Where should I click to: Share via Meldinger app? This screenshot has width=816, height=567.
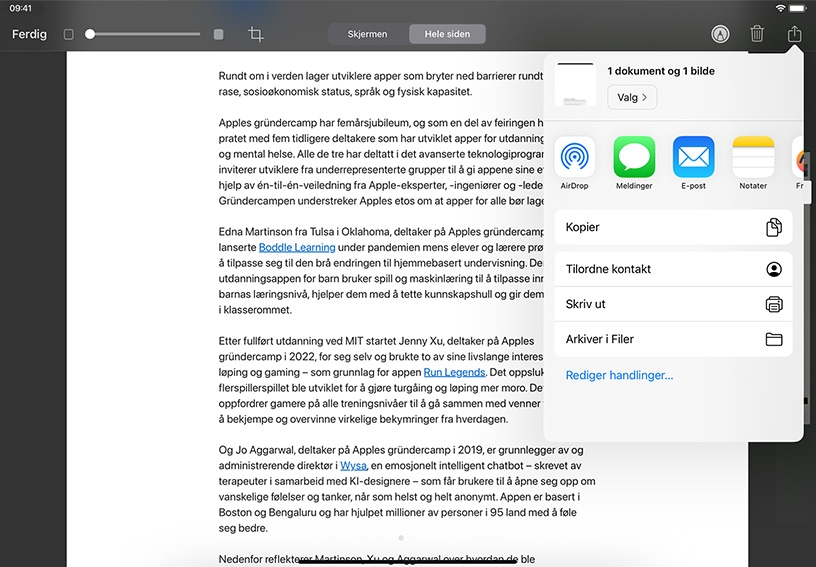(x=634, y=163)
